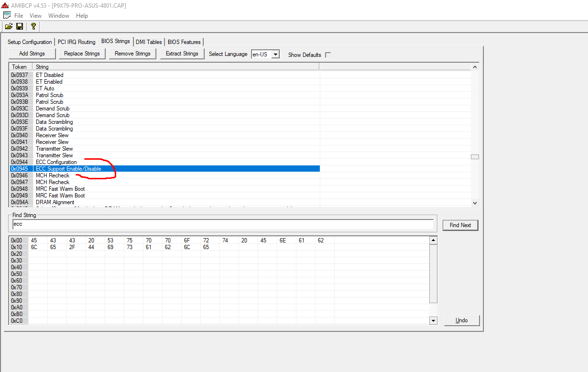Click the Find String input field
588x372 pixels.
(222, 224)
